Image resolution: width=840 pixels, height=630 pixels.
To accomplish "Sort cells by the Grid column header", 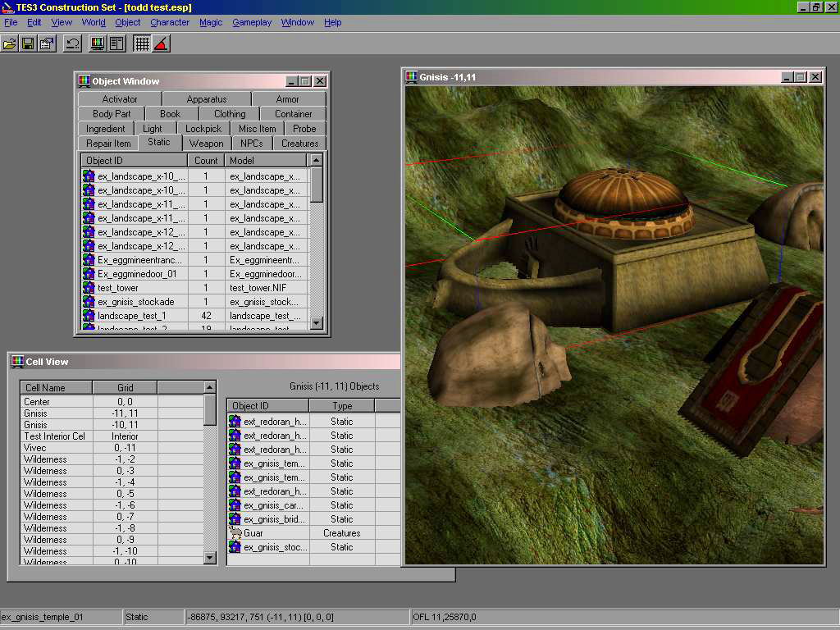I will tap(125, 387).
